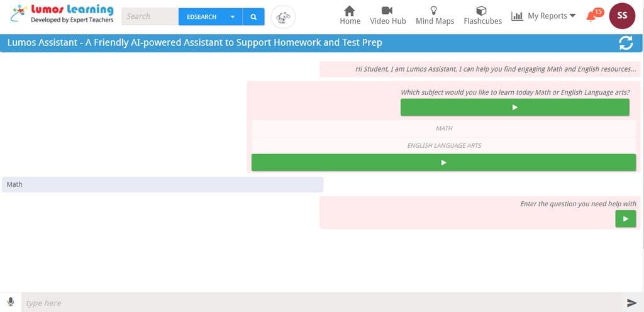The height and width of the screenshot is (312, 644).
Task: Open Video Hub
Action: tap(387, 16)
